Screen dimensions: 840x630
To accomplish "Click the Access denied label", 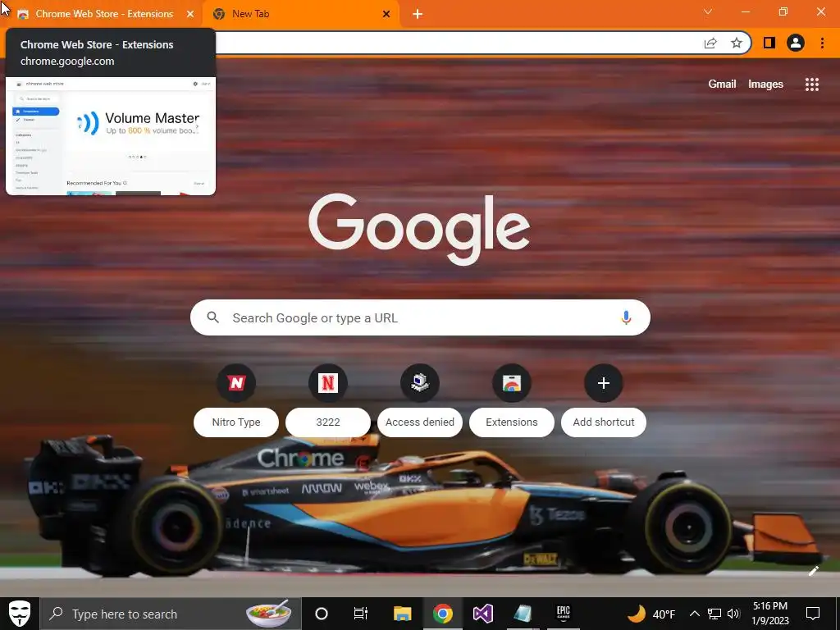I will 420,422.
